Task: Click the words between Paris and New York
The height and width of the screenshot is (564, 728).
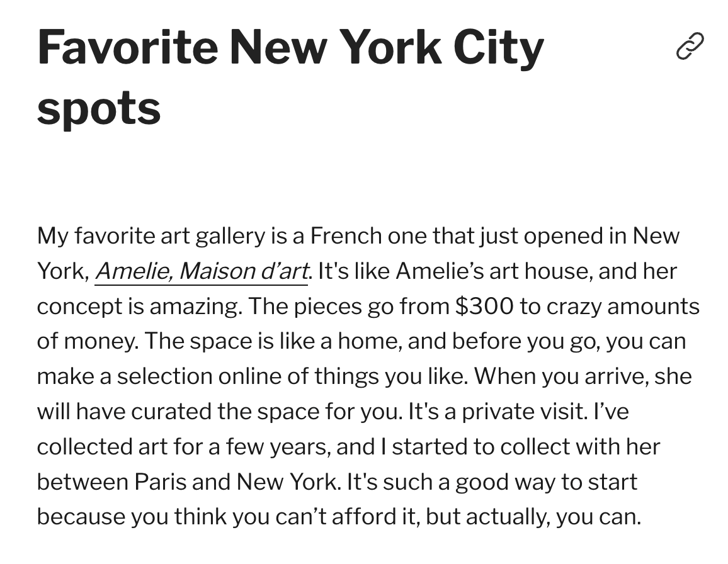Action: 188,482
